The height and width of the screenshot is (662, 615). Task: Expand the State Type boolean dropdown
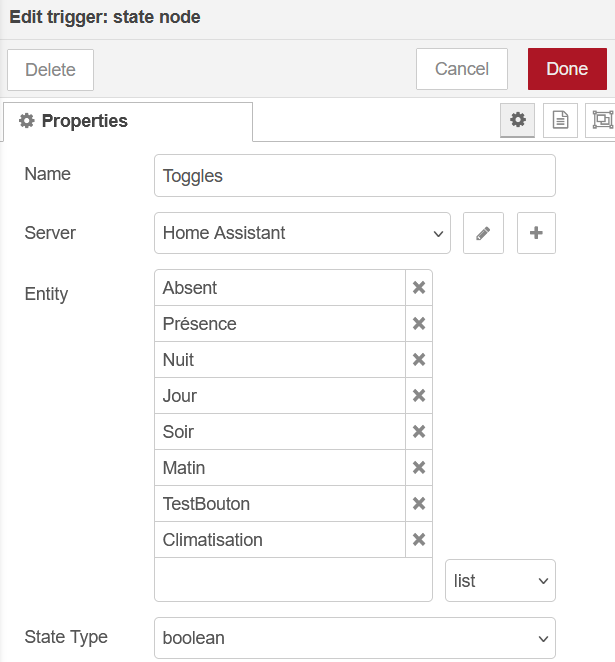(x=355, y=638)
